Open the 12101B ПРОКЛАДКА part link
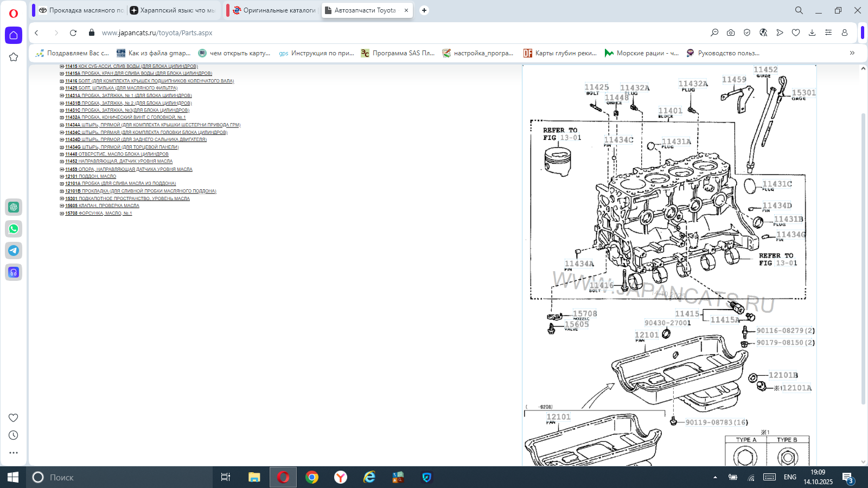868x488 pixels. point(141,191)
